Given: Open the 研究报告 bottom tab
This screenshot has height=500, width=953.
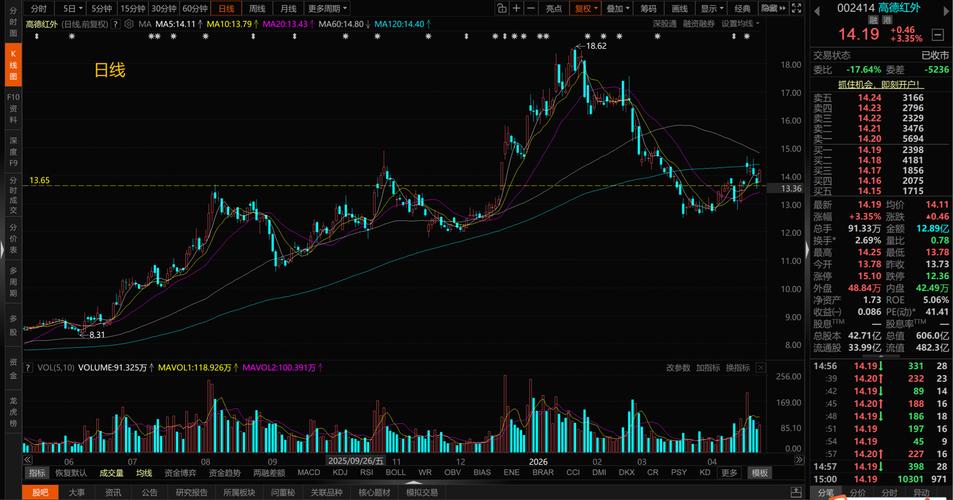Looking at the screenshot, I should (191, 492).
